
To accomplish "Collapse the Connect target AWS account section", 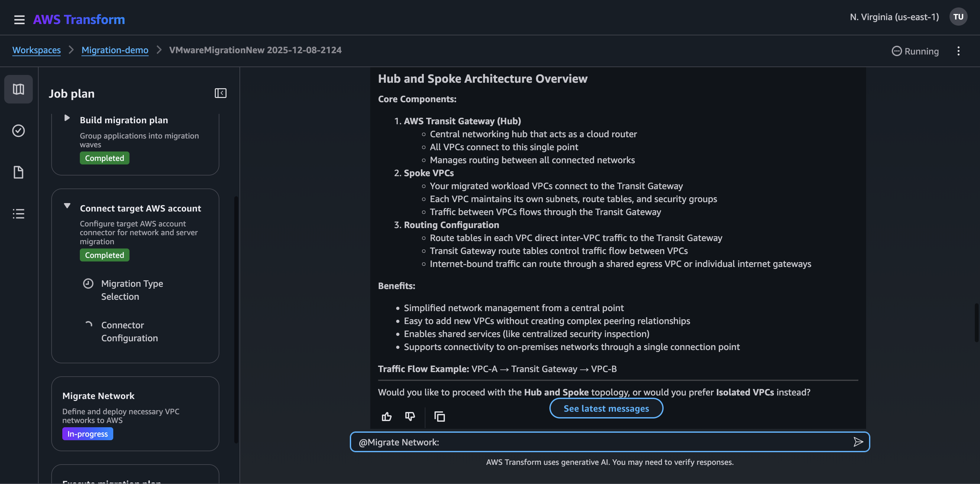I will pyautogui.click(x=67, y=206).
